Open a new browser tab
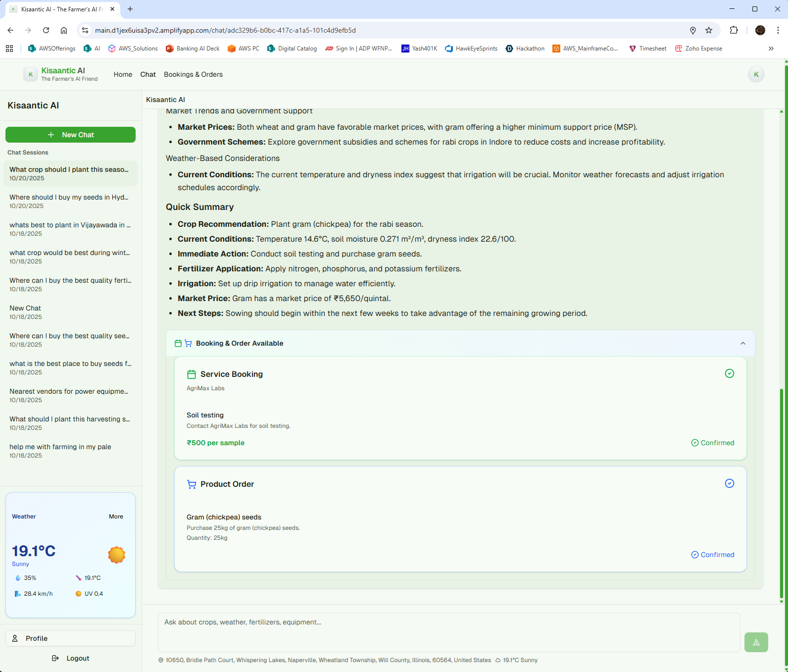Viewport: 788px width, 672px height. (130, 9)
